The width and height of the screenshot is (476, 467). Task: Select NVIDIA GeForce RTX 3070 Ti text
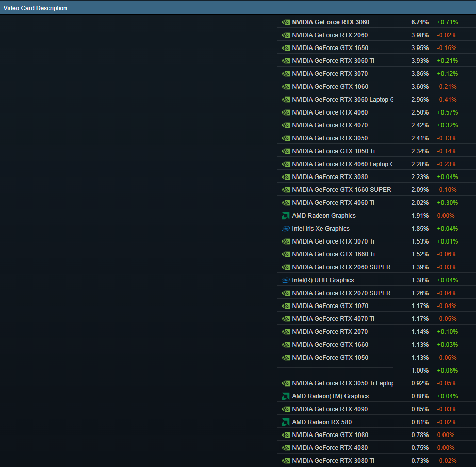[333, 241]
